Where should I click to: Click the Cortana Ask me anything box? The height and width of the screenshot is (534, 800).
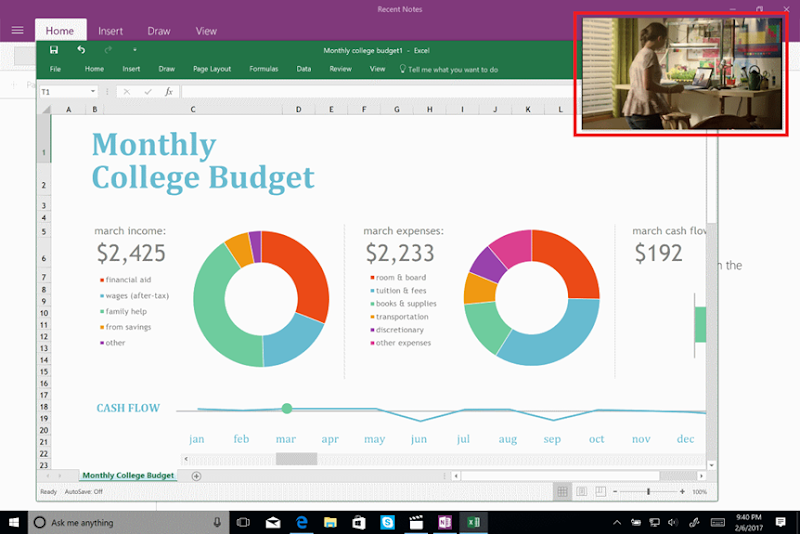coord(128,522)
